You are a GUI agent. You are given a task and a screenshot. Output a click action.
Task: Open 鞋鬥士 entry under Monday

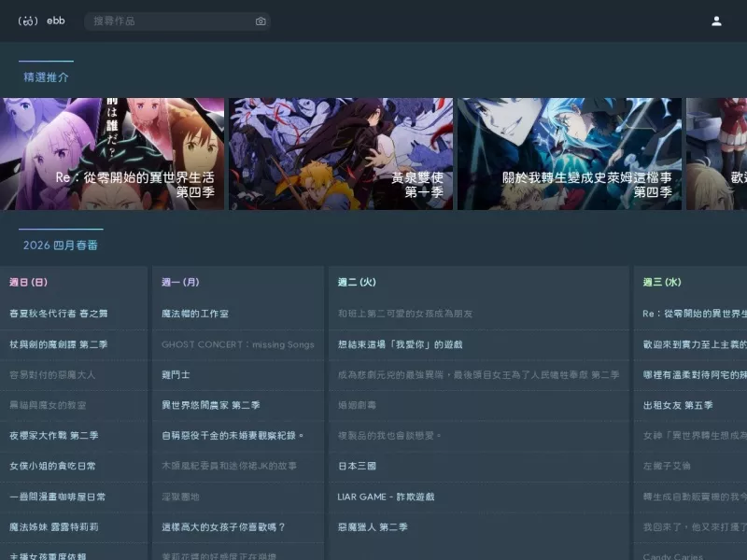click(176, 375)
